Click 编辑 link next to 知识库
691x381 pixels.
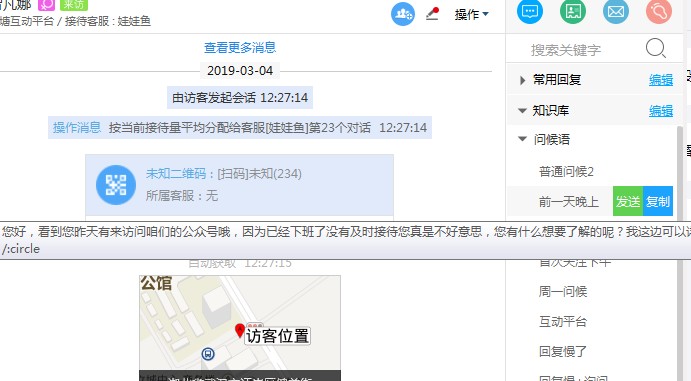point(661,111)
